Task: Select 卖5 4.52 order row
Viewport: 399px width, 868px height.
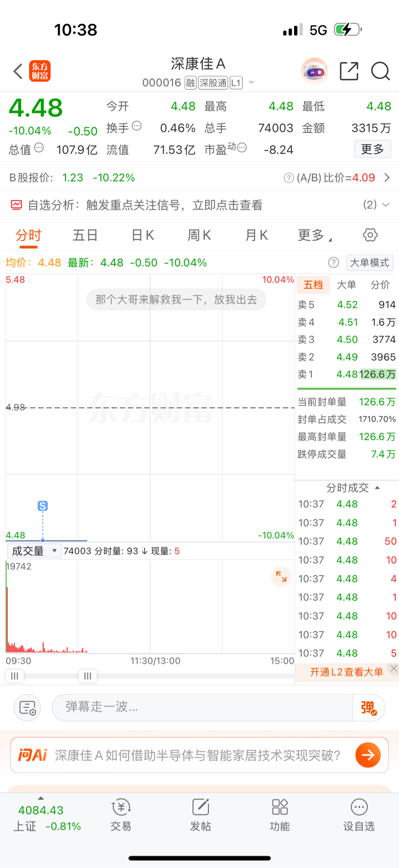Action: [347, 305]
